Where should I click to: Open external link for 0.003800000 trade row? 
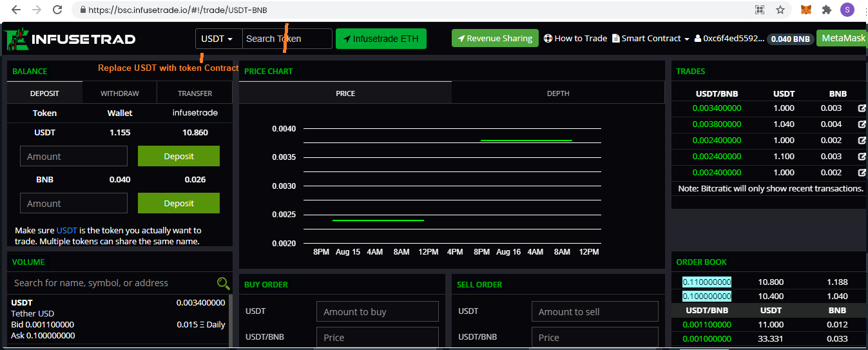pyautogui.click(x=862, y=124)
